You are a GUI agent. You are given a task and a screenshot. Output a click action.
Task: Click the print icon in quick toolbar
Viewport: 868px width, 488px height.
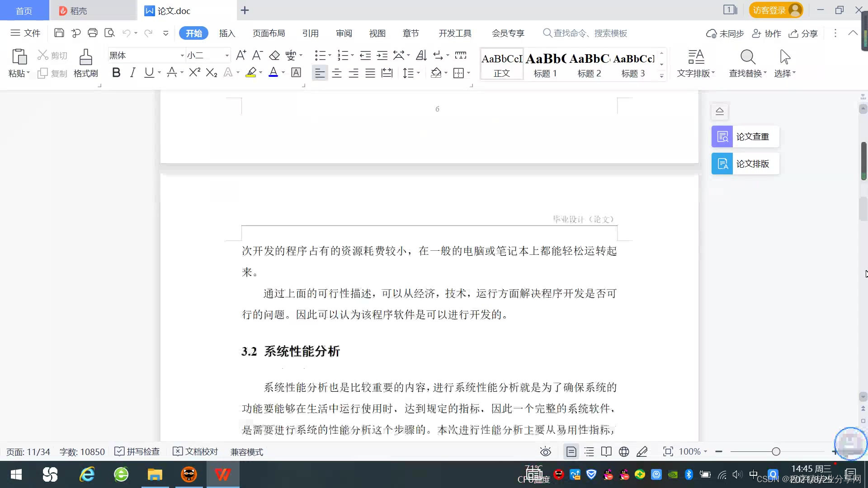93,33
